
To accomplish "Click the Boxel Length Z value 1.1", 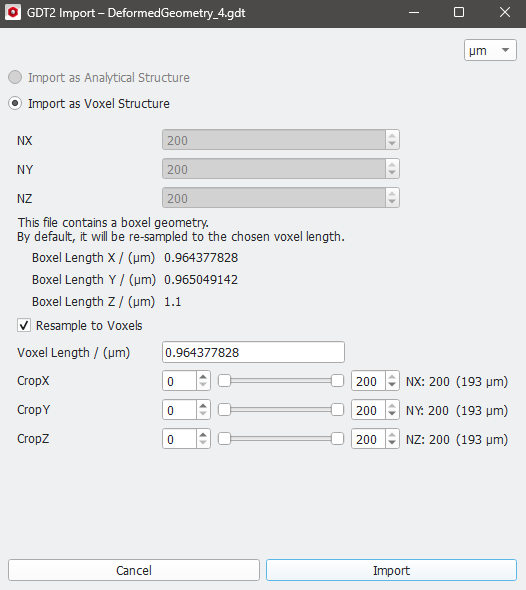I will pos(173,301).
